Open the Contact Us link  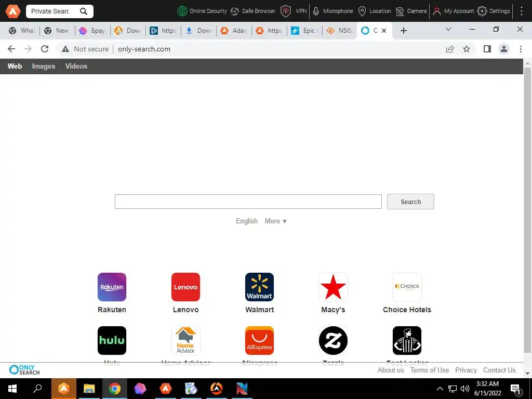[x=499, y=370]
